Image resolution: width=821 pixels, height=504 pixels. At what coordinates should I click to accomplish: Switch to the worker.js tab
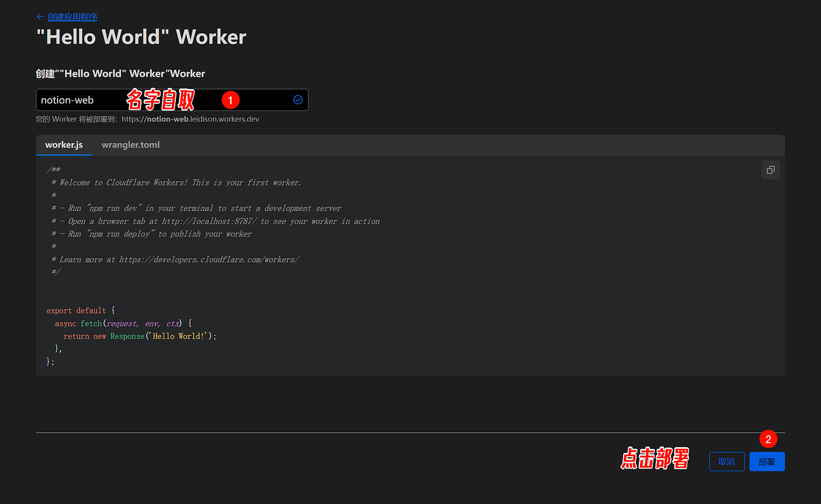tap(64, 145)
